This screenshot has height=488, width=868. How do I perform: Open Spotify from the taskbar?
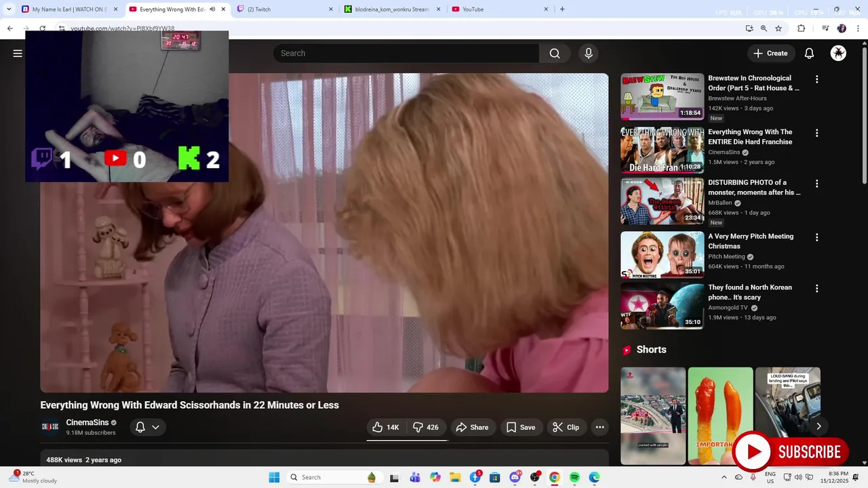coord(574,477)
